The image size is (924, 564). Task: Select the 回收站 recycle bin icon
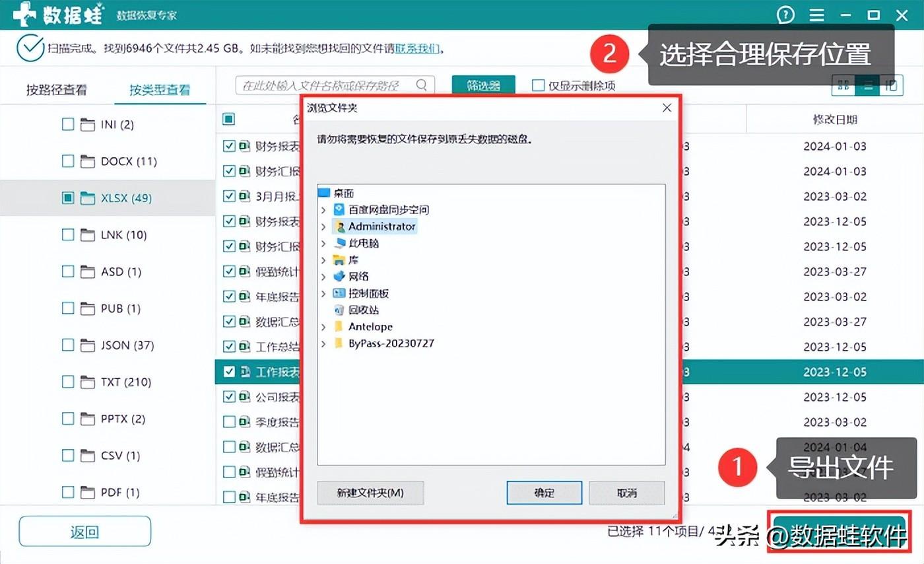(x=339, y=310)
